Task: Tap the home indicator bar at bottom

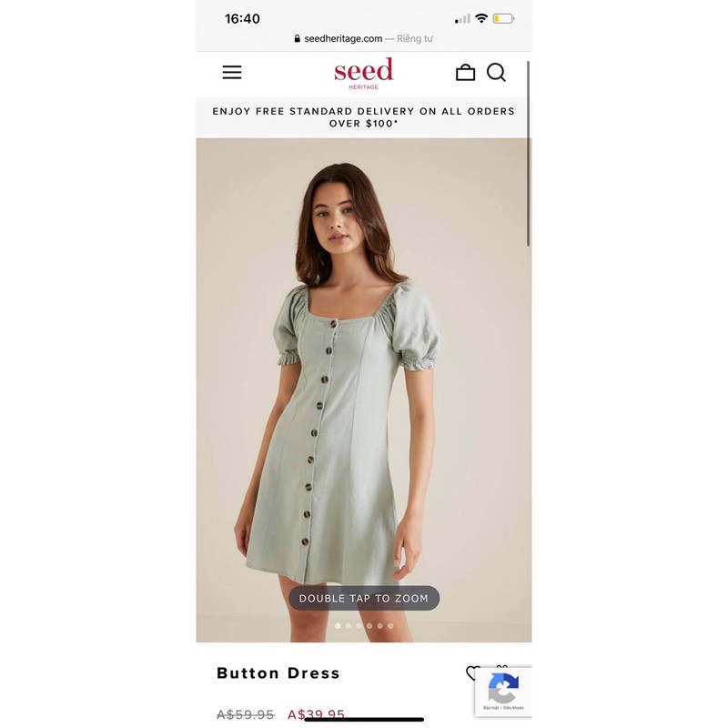Action: coord(364,720)
